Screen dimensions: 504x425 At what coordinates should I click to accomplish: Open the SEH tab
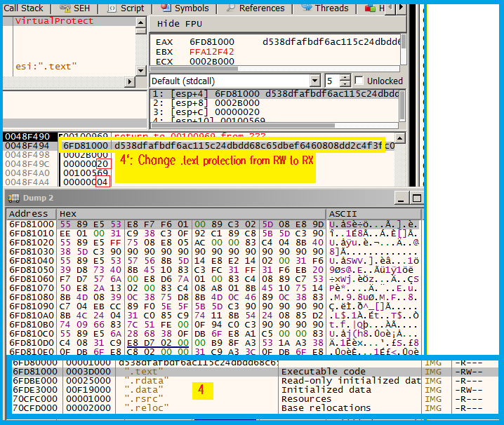click(74, 8)
